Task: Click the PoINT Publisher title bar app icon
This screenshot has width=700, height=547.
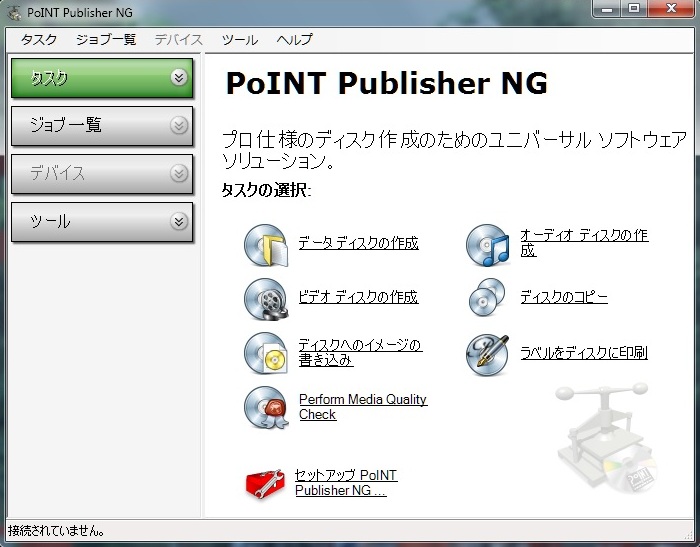Action: 14,13
